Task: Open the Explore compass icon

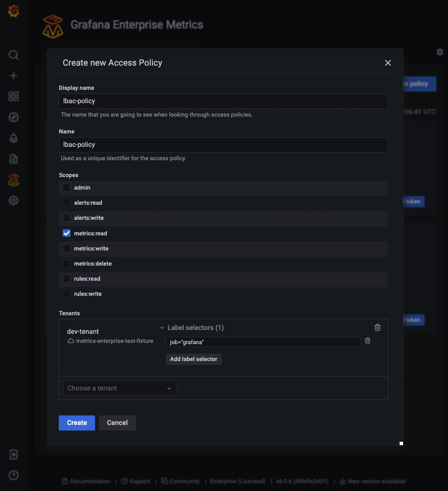Action: (x=14, y=117)
